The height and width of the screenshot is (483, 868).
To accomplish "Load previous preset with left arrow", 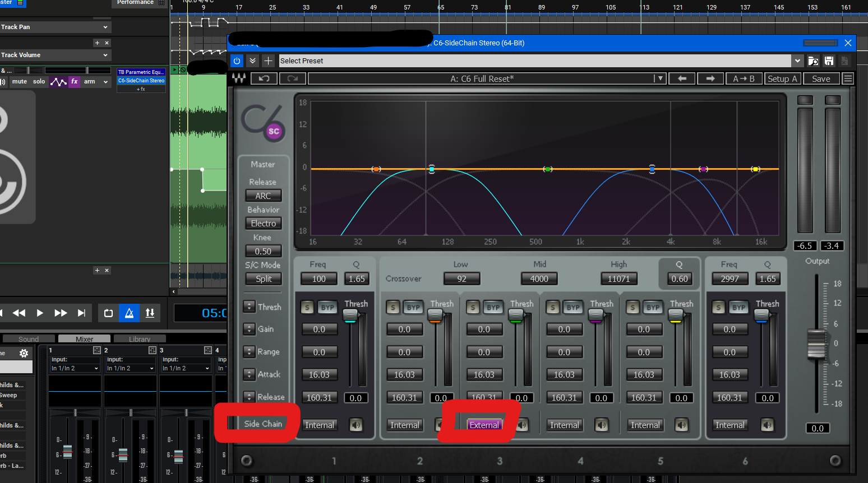I will point(682,78).
